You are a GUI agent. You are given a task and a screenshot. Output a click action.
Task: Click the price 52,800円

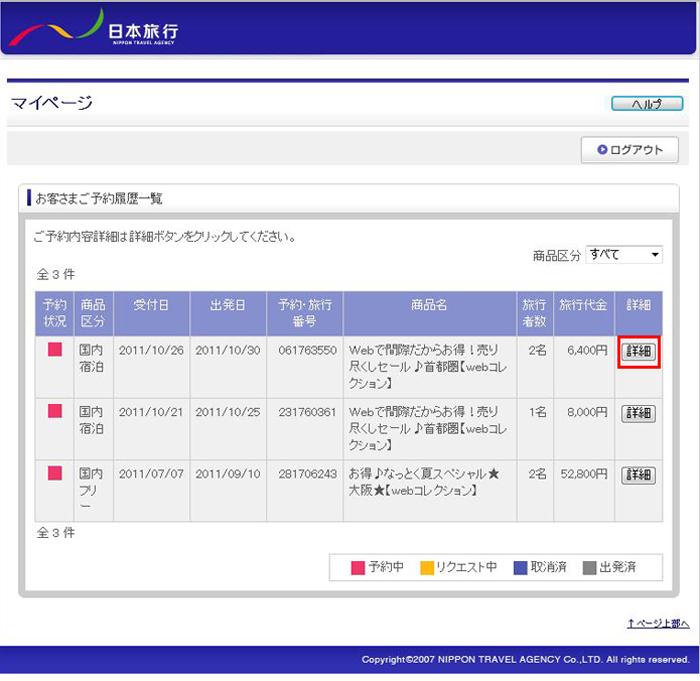(x=584, y=474)
